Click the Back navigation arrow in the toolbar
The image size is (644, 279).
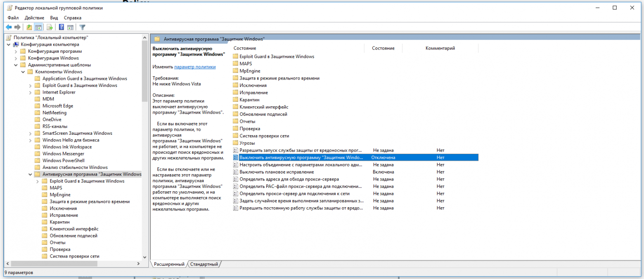coord(8,27)
